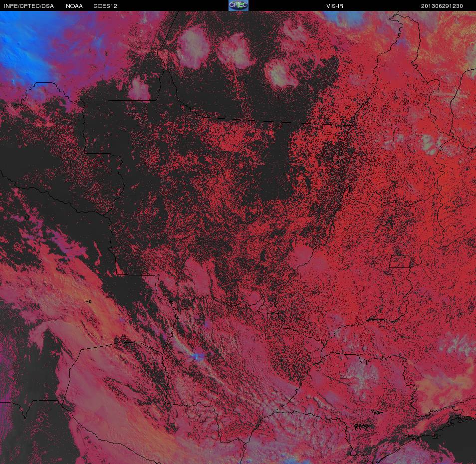The width and height of the screenshot is (476, 464).
Task: Click the VIS-IR channel label
Action: pos(334,6)
